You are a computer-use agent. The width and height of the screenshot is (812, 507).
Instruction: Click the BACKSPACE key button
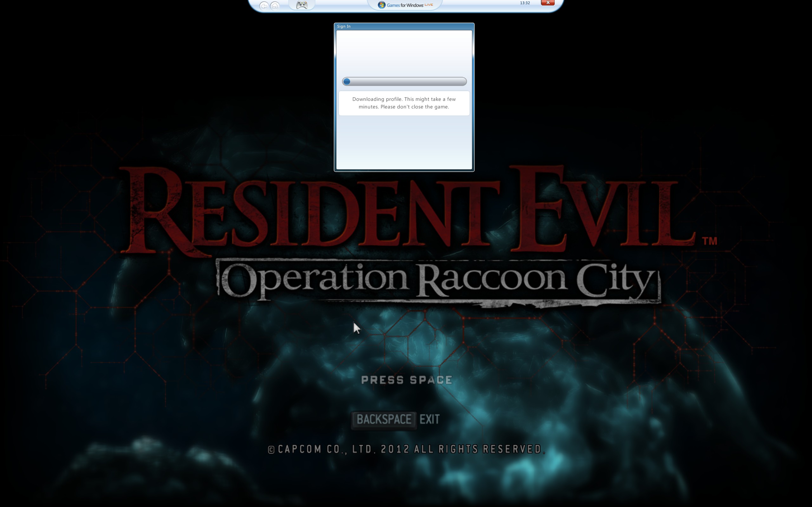[384, 420]
